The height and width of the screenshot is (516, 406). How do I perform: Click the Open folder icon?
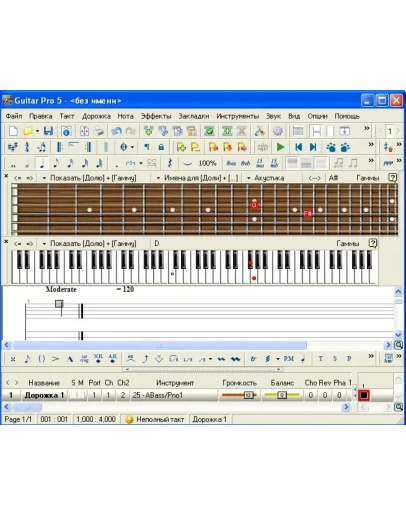coord(27,131)
